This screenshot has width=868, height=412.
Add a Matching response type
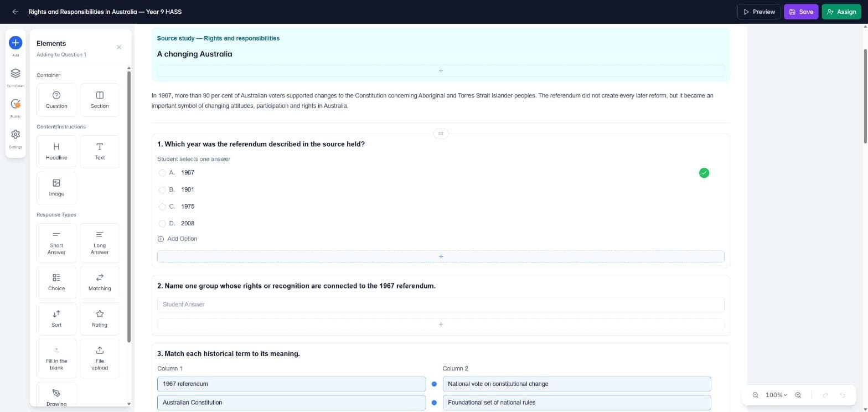(x=100, y=282)
